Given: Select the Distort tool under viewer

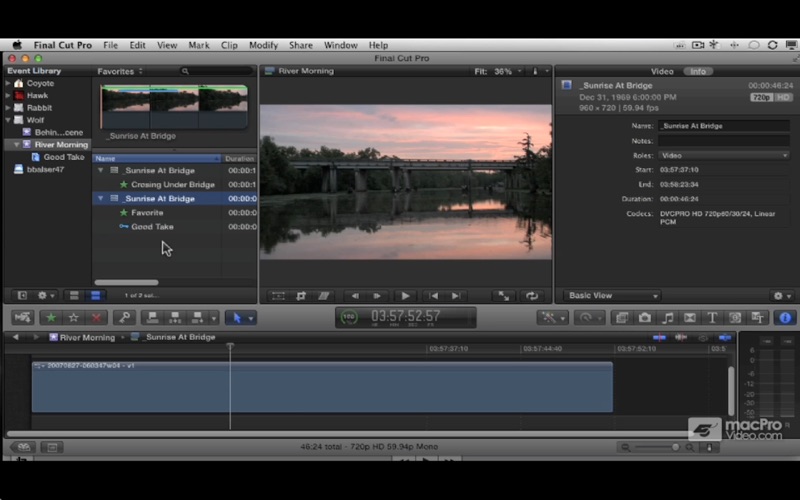Looking at the screenshot, I should click(x=323, y=295).
